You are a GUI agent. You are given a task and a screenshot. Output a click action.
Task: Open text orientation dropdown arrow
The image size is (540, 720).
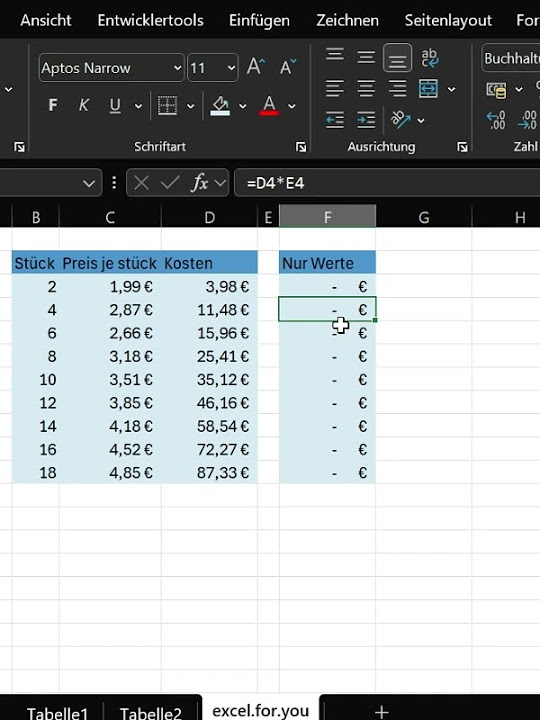pyautogui.click(x=421, y=121)
